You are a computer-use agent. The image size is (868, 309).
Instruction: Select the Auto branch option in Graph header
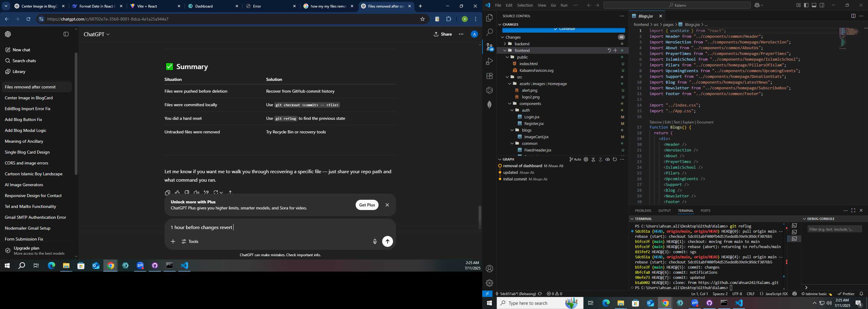point(575,160)
